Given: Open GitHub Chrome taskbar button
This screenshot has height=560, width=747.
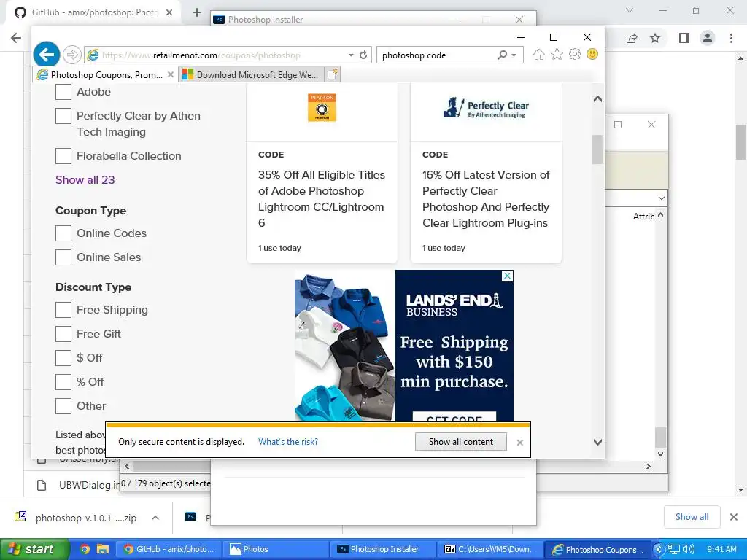Looking at the screenshot, I should (x=170, y=549).
